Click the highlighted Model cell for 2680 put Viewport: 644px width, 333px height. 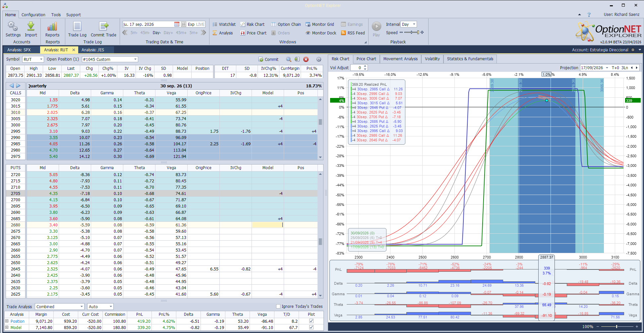tap(267, 225)
